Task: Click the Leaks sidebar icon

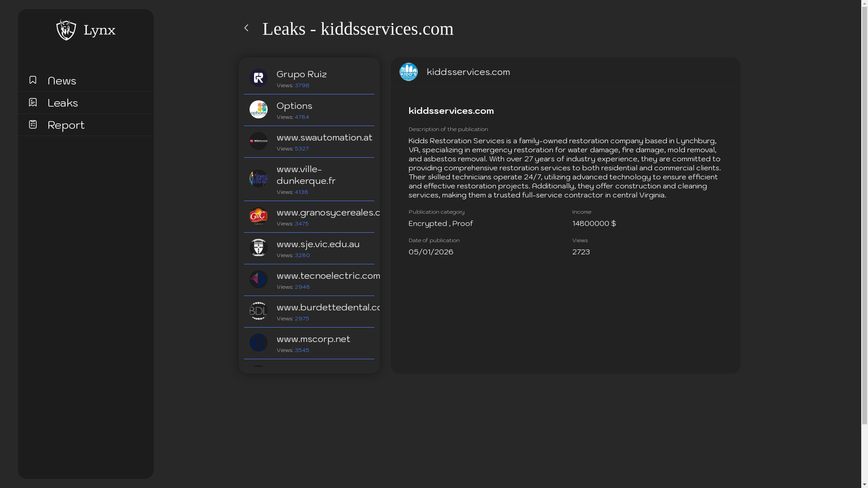Action: (33, 102)
